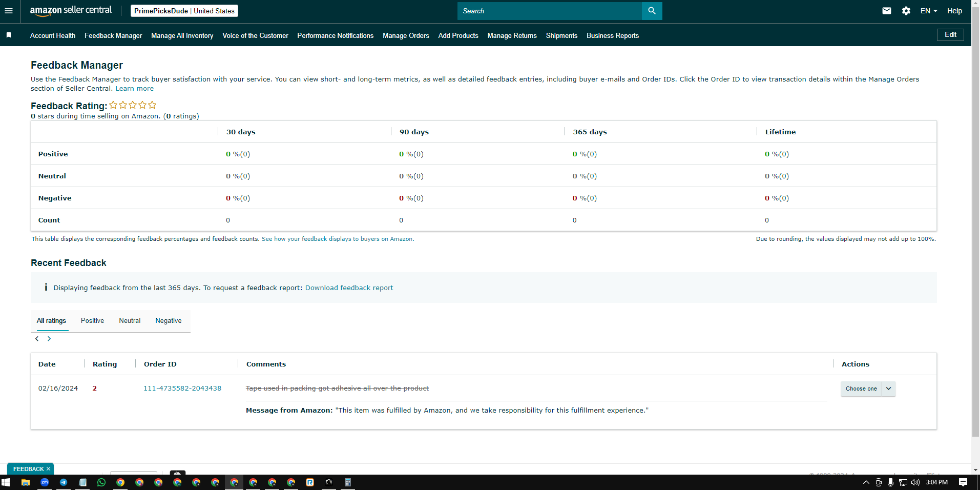
Task: Open WhatsApp from the taskbar
Action: coord(101,482)
